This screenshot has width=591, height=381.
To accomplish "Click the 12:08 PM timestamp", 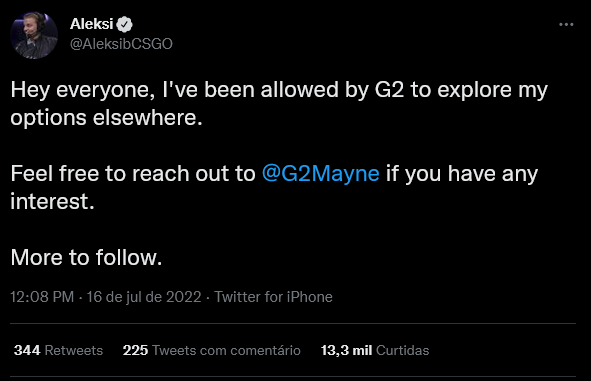I will coord(42,297).
